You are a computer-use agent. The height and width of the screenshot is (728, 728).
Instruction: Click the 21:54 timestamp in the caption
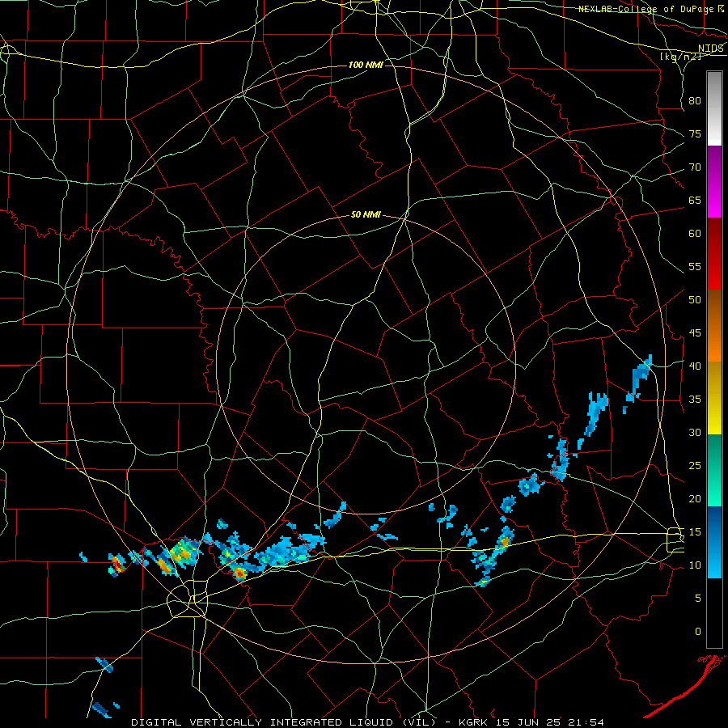tap(587, 722)
